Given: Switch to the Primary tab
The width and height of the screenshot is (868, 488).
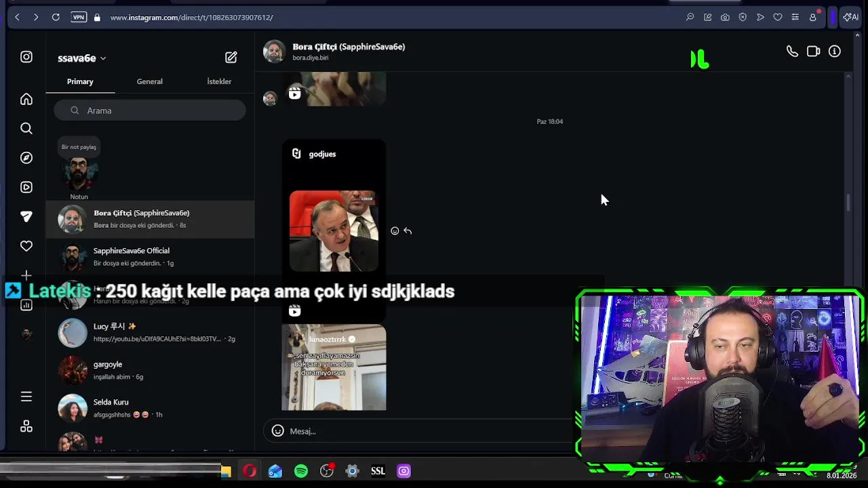Looking at the screenshot, I should 80,81.
